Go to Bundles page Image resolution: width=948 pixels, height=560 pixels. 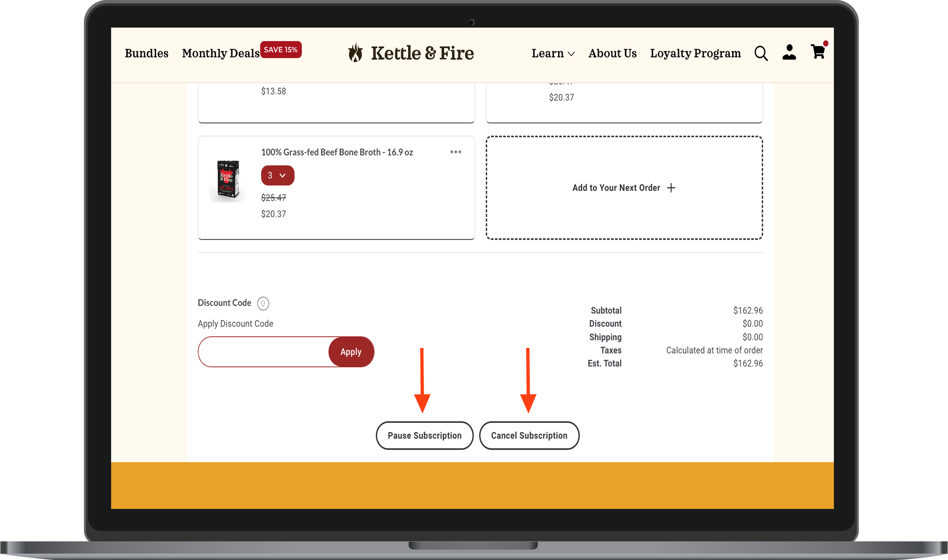pyautogui.click(x=147, y=53)
